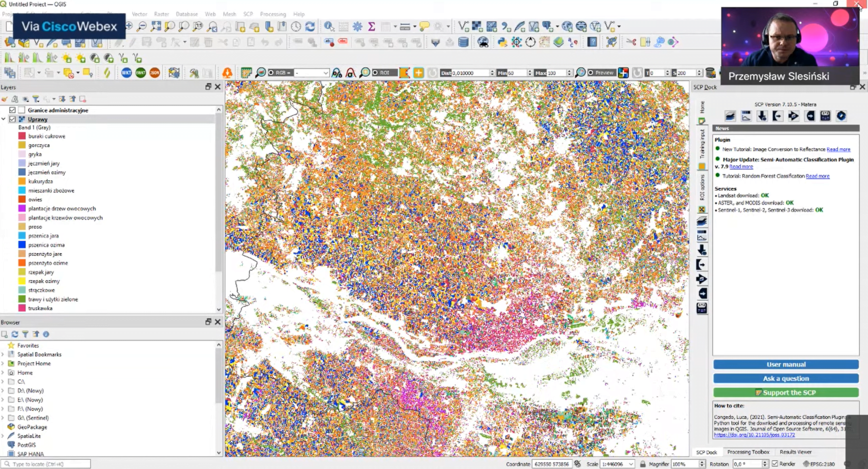Image resolution: width=868 pixels, height=469 pixels.
Task: Expand the Spatial Bookmarks browser item
Action: click(3, 354)
